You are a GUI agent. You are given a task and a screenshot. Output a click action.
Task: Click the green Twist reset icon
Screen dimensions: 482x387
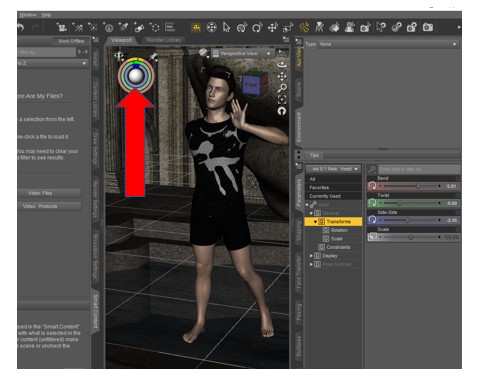tap(372, 203)
